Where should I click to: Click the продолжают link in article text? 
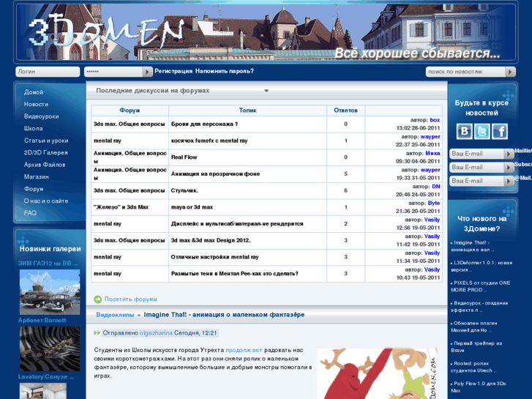(x=244, y=350)
